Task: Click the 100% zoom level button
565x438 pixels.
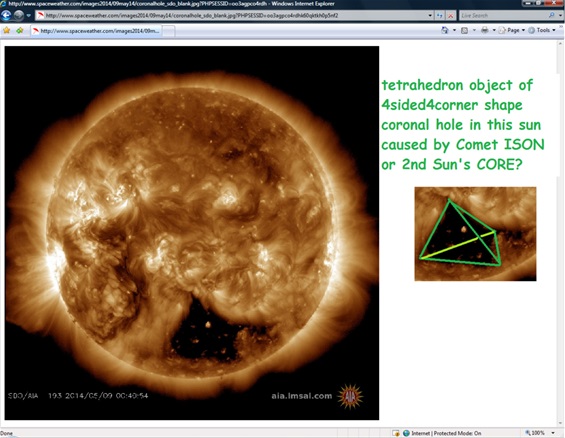Action: tap(535, 433)
